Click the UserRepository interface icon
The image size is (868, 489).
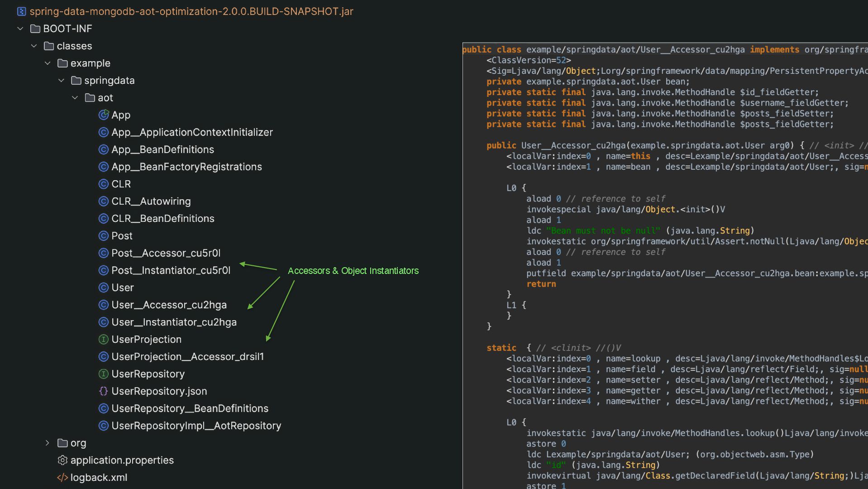[104, 374]
